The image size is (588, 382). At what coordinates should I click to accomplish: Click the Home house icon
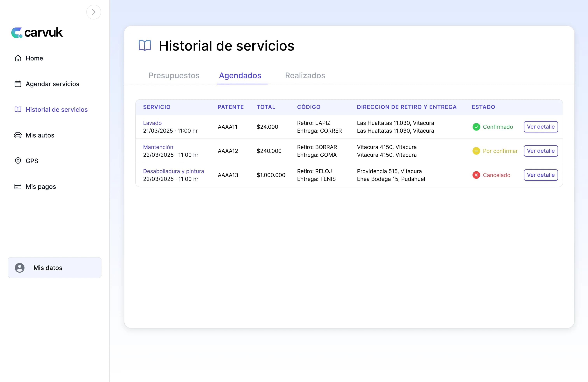[18, 58]
